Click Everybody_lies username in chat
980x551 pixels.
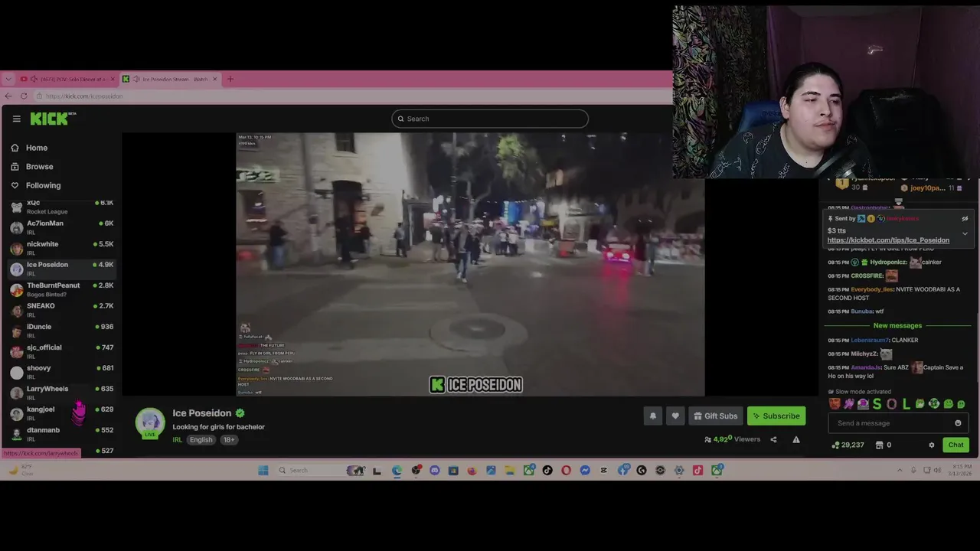coord(872,289)
